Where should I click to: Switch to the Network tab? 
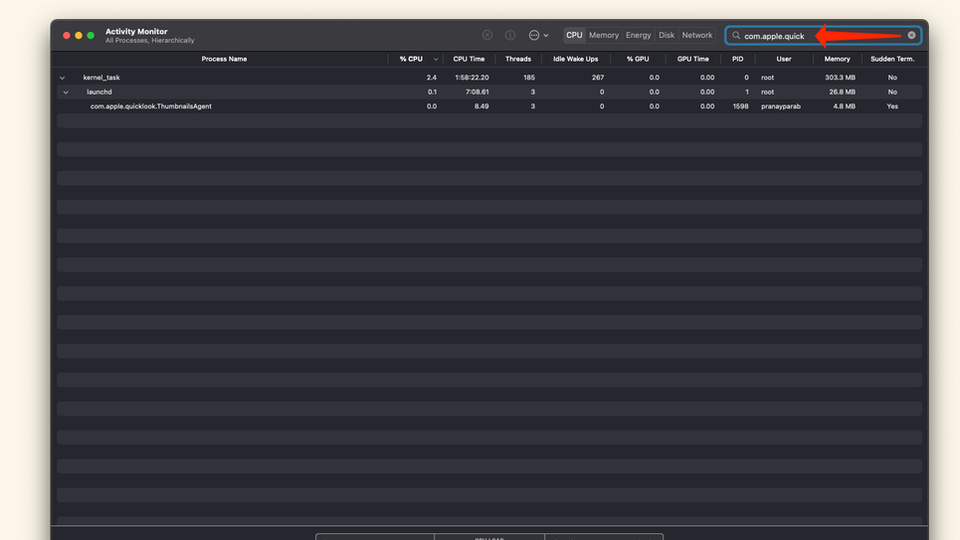pos(697,36)
